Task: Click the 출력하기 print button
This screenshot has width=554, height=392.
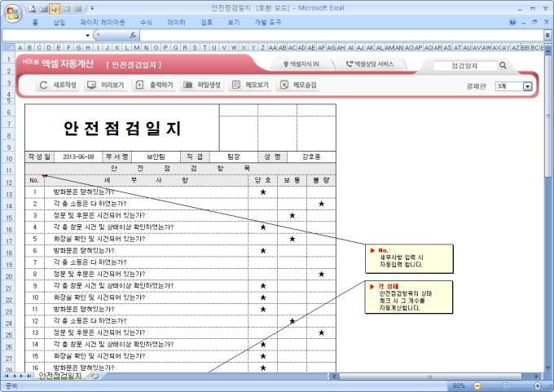Action: (154, 85)
